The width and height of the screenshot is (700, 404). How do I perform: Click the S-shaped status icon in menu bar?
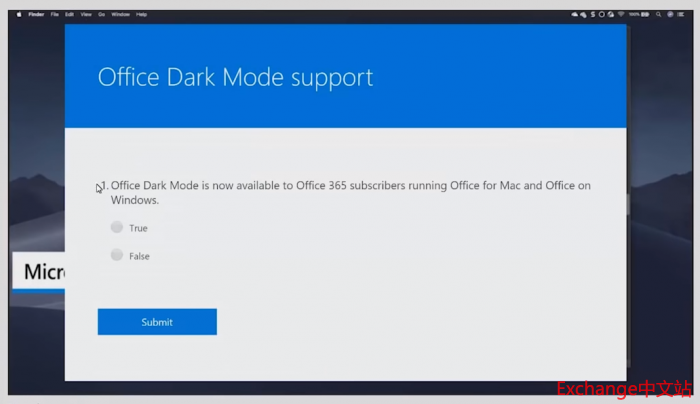pos(593,15)
